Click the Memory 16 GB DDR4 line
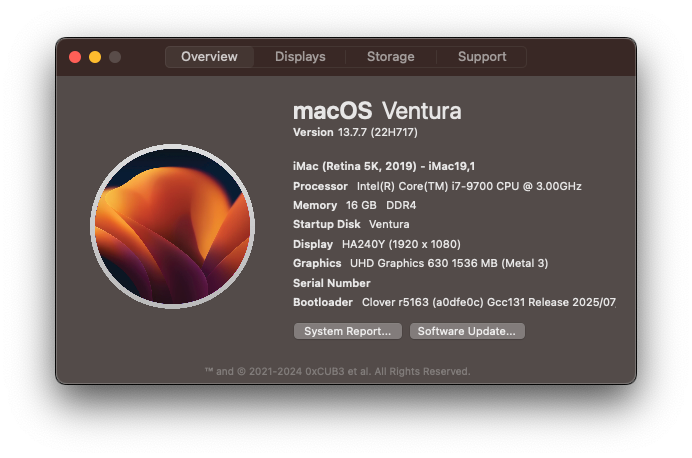692x458 pixels. click(354, 205)
